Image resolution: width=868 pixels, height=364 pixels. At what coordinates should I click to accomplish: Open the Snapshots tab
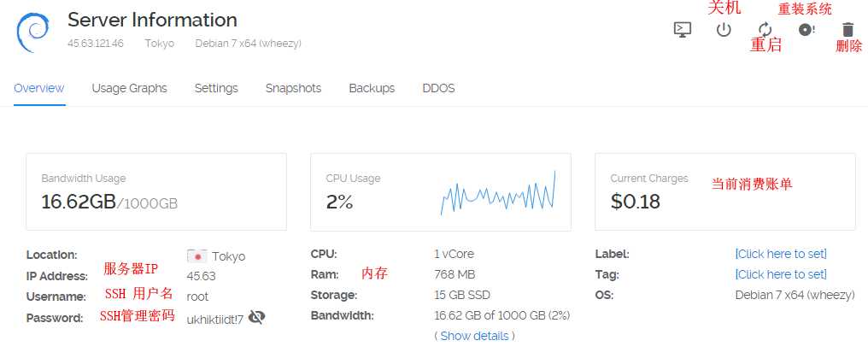tap(293, 88)
